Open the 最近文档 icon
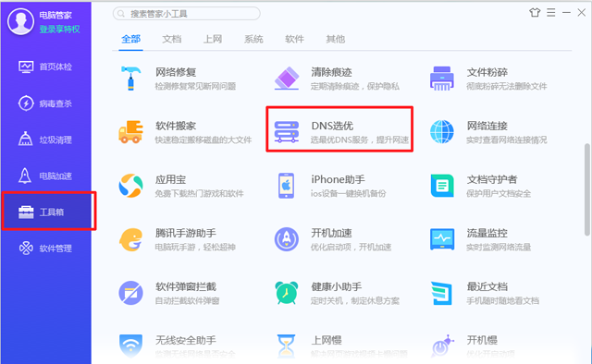Image resolution: width=592 pixels, height=364 pixels. (442, 293)
